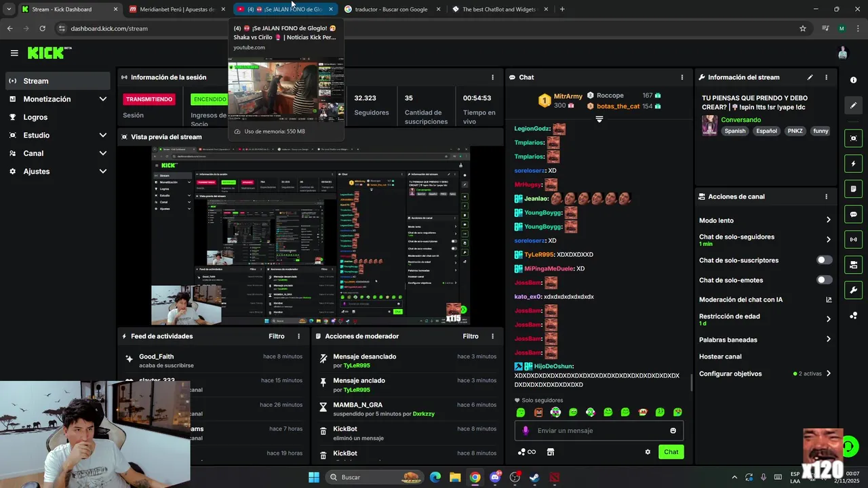Toggle Chat de solo-suscriptores switch
Viewport: 868px width, 488px height.
824,260
